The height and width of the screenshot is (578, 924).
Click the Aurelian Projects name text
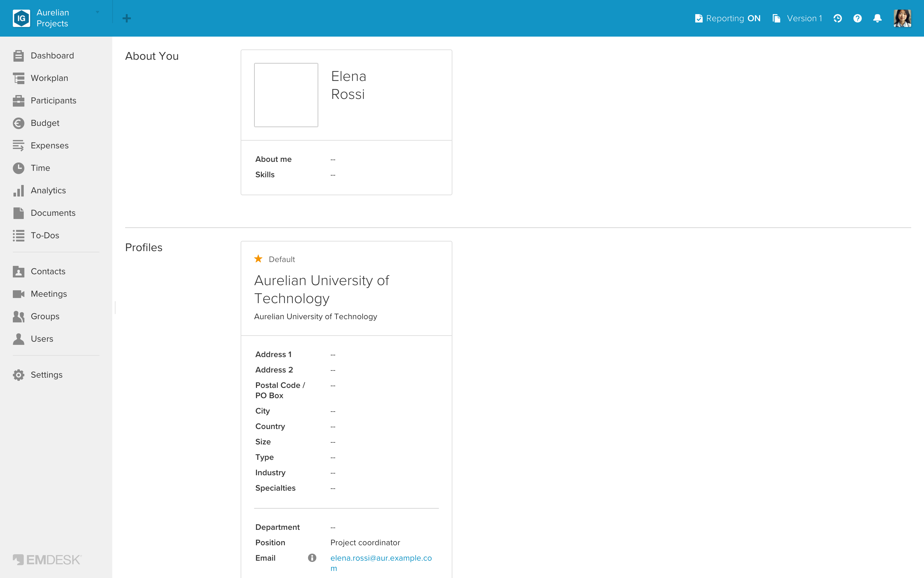[53, 18]
